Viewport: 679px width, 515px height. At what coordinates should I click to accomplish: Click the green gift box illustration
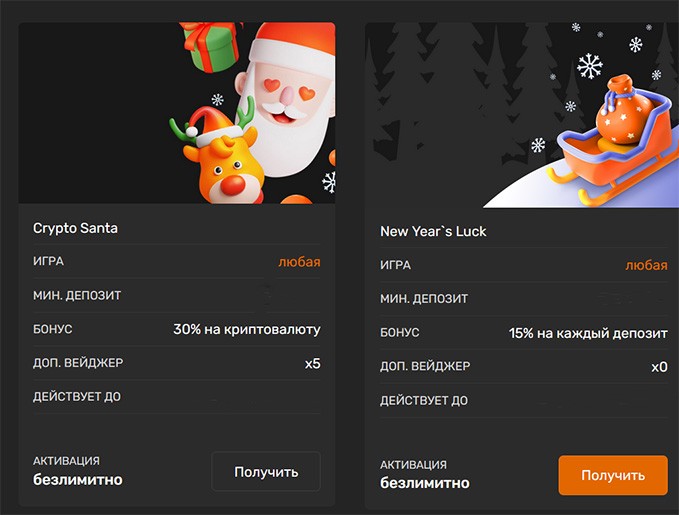211,45
